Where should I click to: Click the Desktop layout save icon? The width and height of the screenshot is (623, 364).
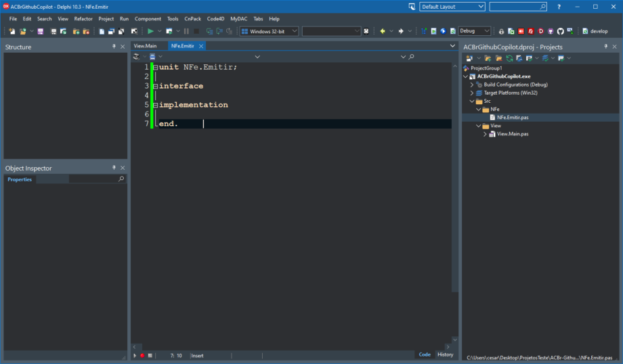(x=412, y=7)
